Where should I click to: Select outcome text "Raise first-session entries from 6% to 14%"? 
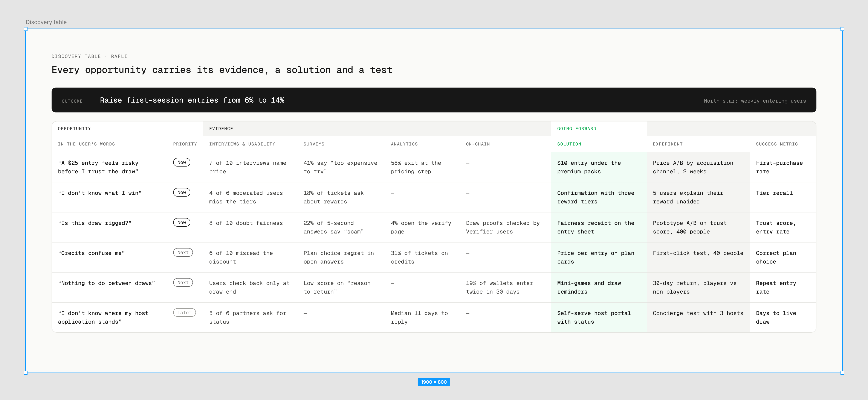click(x=192, y=100)
